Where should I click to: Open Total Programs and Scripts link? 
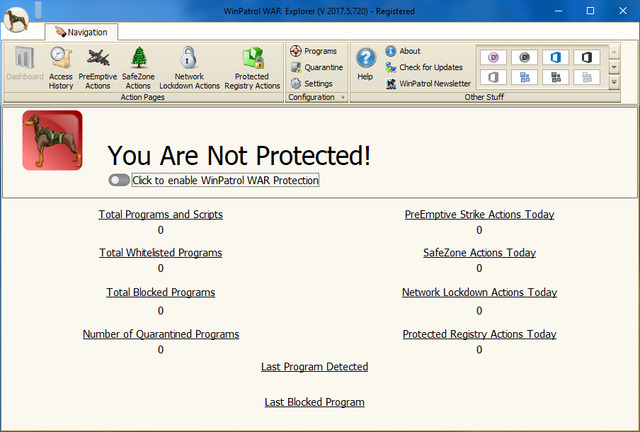point(161,214)
